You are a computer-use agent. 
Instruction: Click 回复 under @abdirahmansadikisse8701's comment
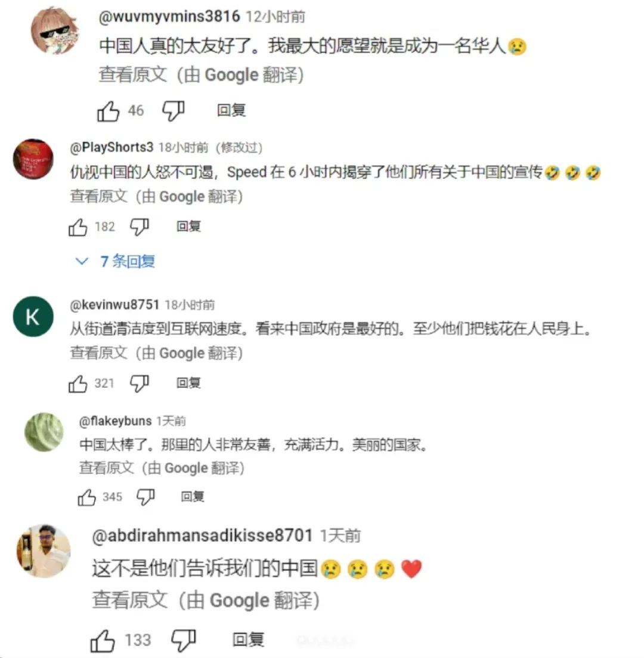(249, 640)
